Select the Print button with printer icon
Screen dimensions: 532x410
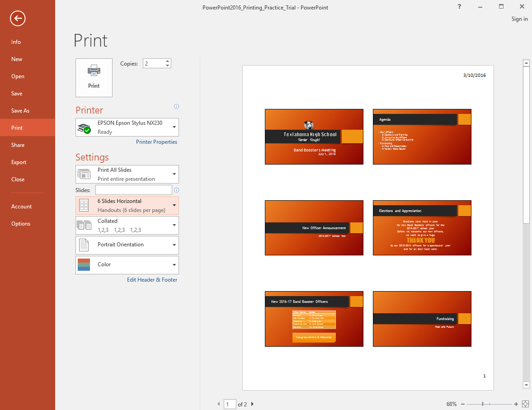[94, 77]
